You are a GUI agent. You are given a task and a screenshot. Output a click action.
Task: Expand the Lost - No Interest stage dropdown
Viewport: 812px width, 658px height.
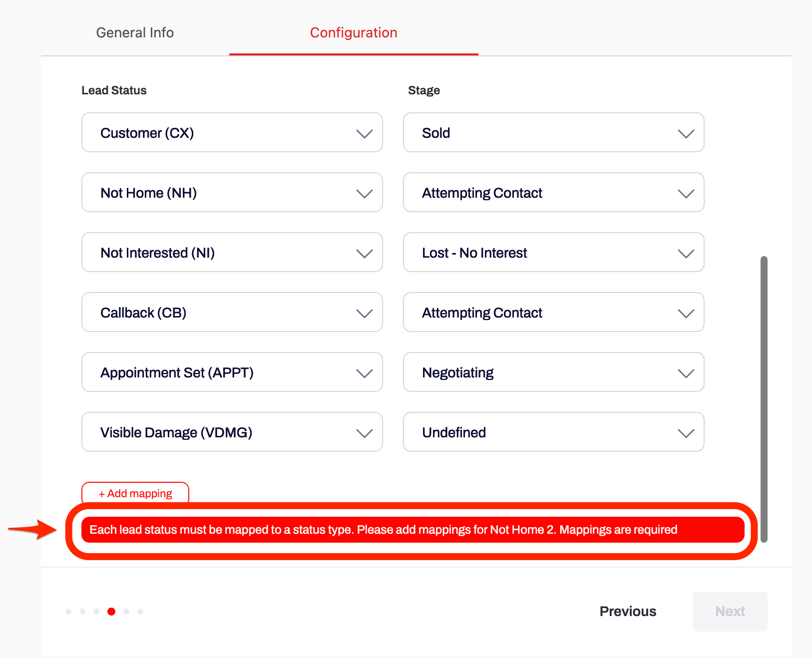[x=554, y=252]
